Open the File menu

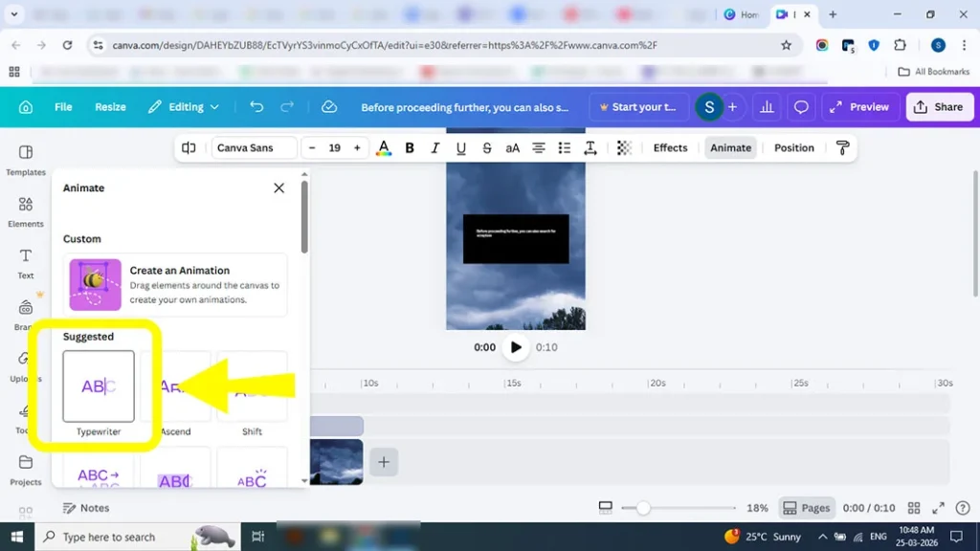[x=63, y=107]
